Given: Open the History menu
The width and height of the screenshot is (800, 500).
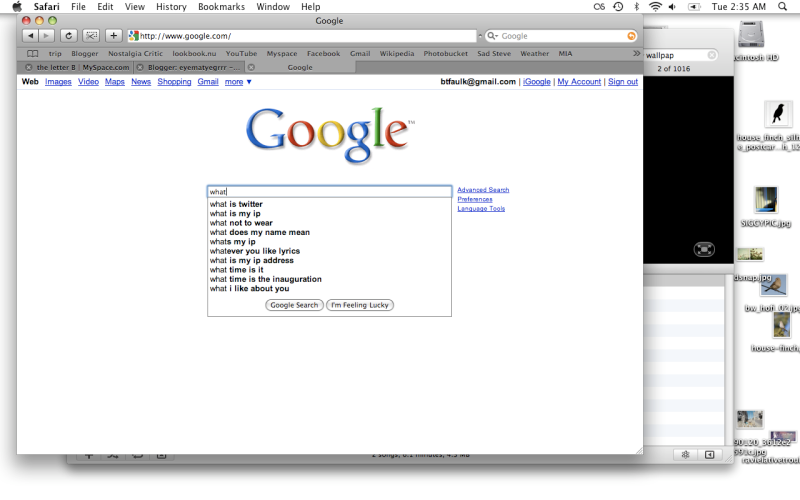Looking at the screenshot, I should pyautogui.click(x=171, y=7).
